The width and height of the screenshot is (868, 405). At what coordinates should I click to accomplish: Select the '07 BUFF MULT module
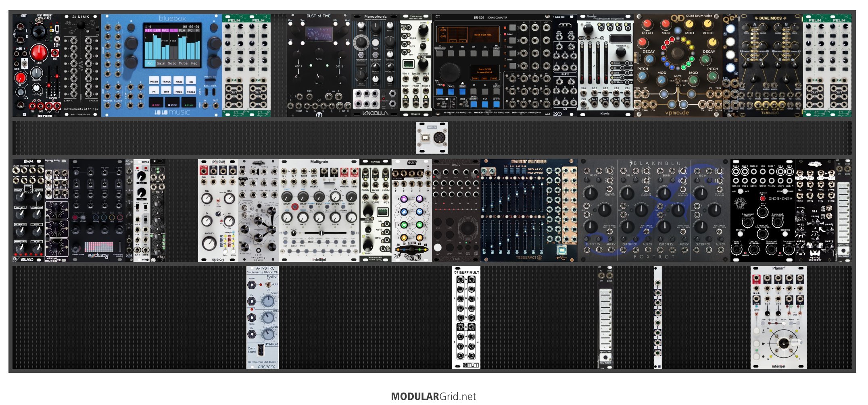pos(466,317)
